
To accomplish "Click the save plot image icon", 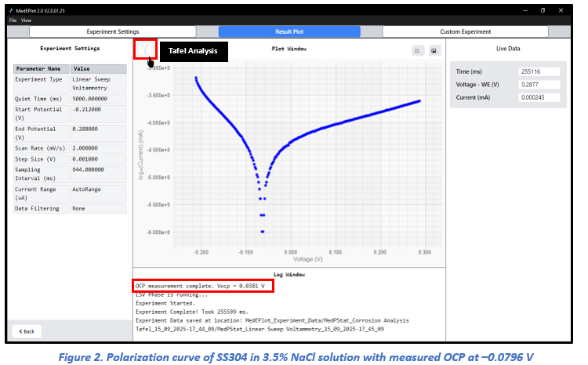I will point(433,50).
